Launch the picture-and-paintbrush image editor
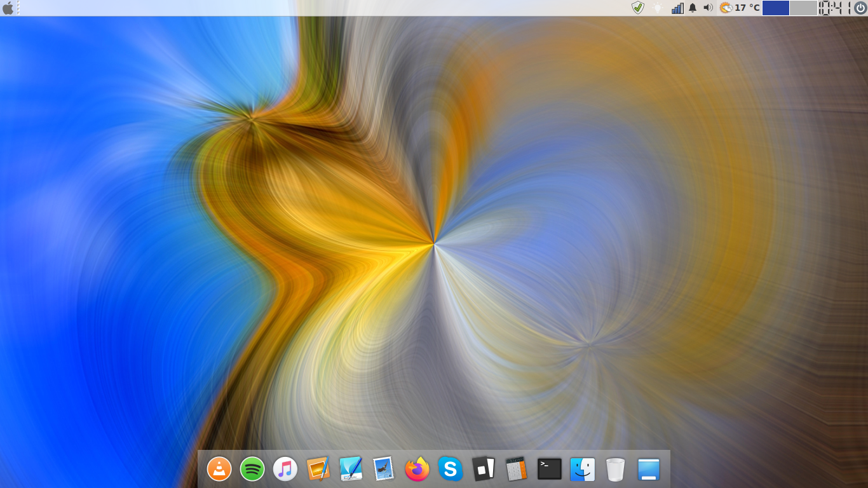868x488 pixels. pyautogui.click(x=318, y=470)
